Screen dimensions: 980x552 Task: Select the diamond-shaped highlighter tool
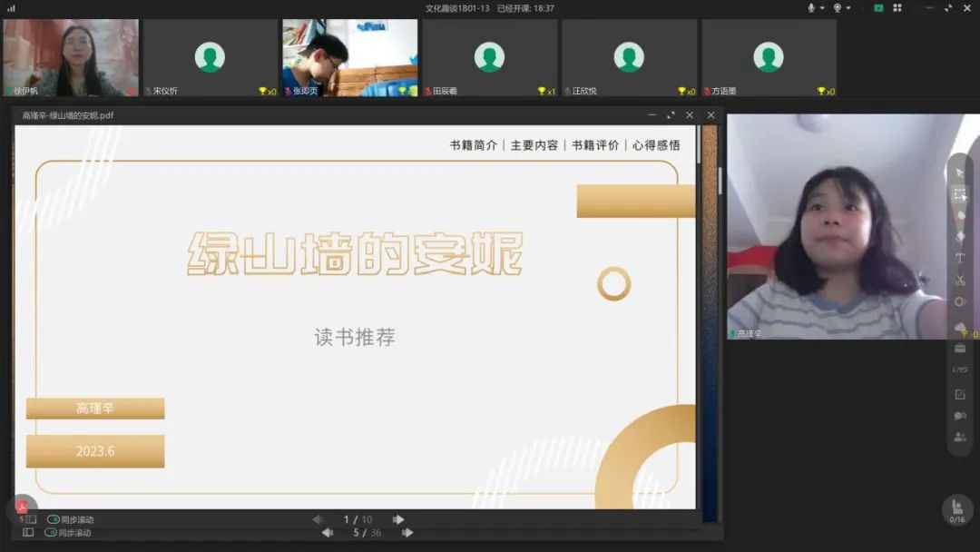[x=960, y=237]
